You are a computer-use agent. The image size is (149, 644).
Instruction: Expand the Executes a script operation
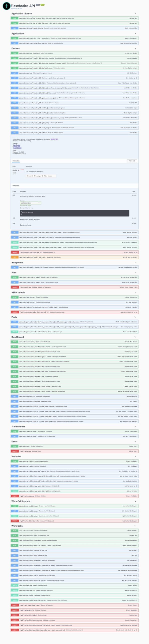[x=74, y=307]
